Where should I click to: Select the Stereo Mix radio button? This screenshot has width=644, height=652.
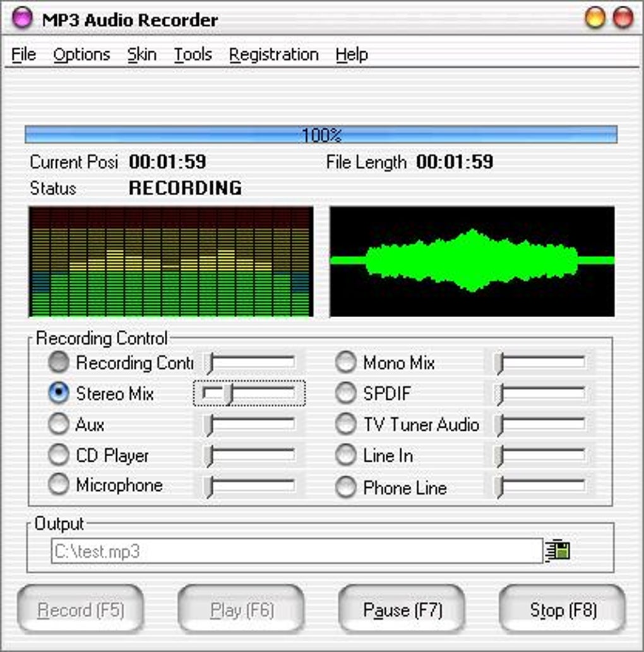(59, 393)
